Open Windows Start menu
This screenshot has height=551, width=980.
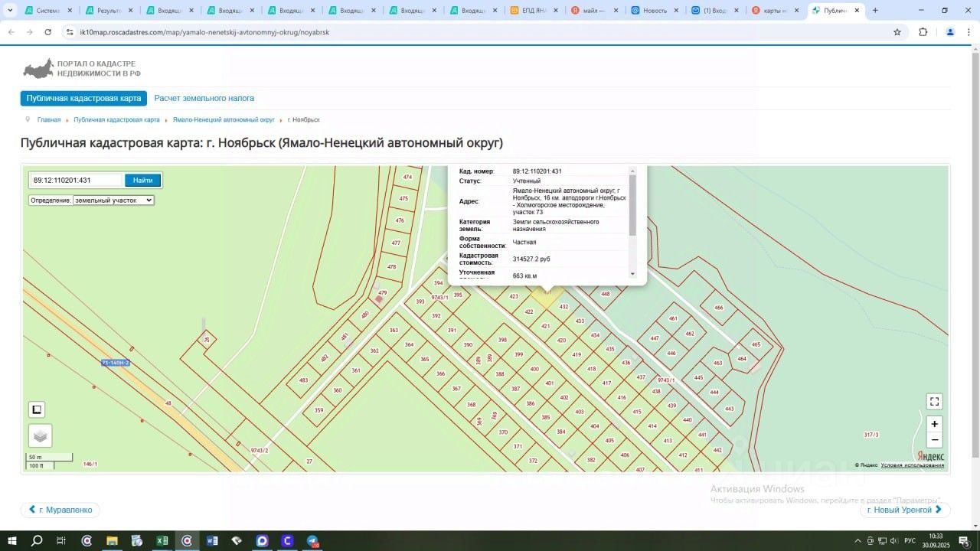coord(12,540)
